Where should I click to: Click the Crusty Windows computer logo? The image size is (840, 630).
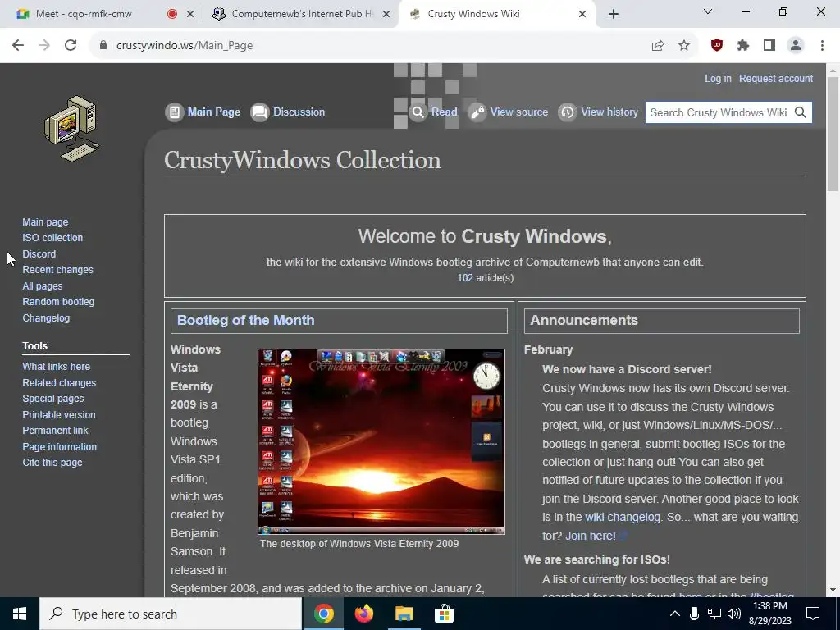72,129
